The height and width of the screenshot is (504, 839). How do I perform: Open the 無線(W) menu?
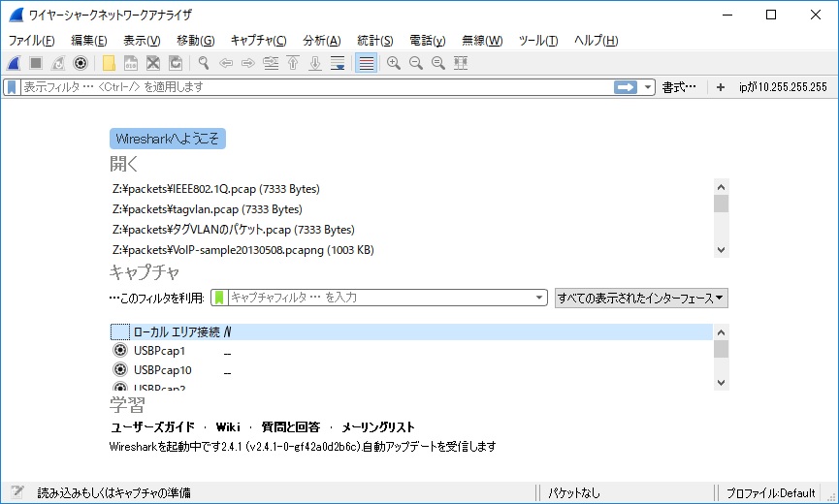pyautogui.click(x=482, y=41)
